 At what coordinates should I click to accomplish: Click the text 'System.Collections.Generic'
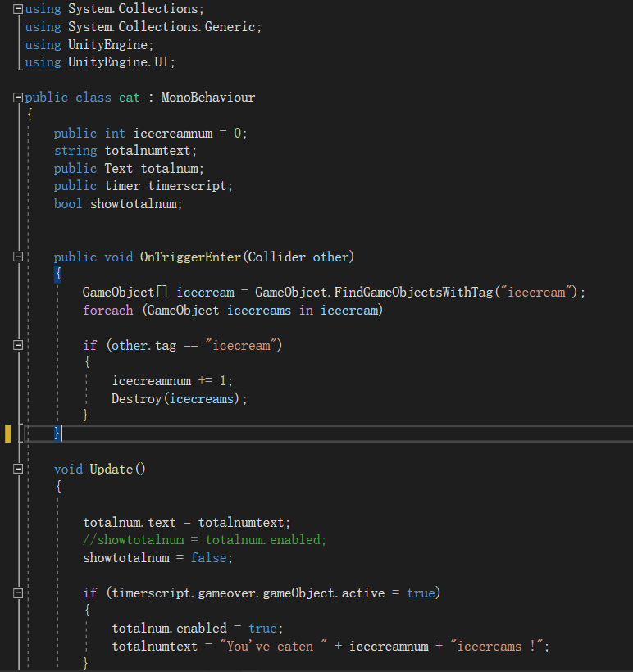tap(162, 27)
